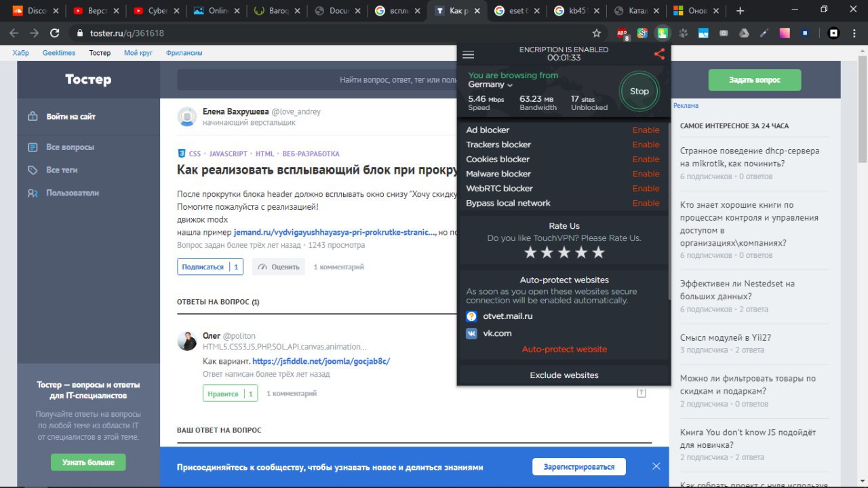Viewport: 868px width, 488px height.
Task: Open the Google Drive extension icon
Action: click(744, 33)
